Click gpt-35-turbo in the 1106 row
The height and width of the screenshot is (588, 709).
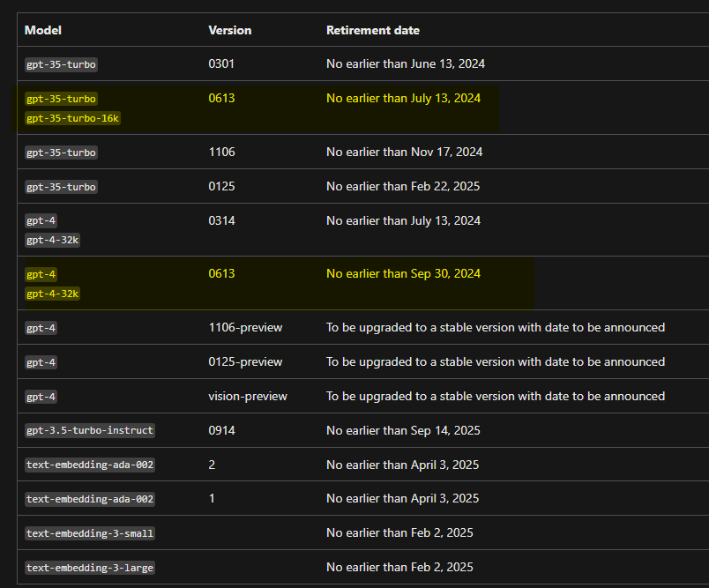coord(61,153)
